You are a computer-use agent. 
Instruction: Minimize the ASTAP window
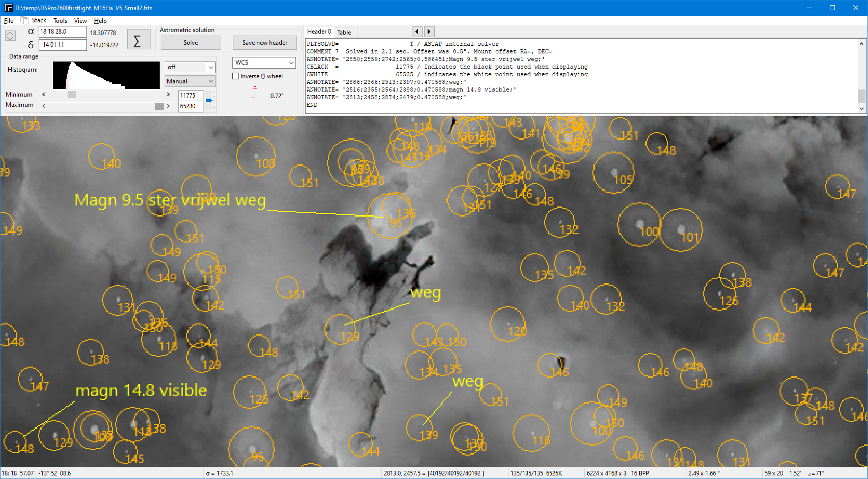[810, 8]
